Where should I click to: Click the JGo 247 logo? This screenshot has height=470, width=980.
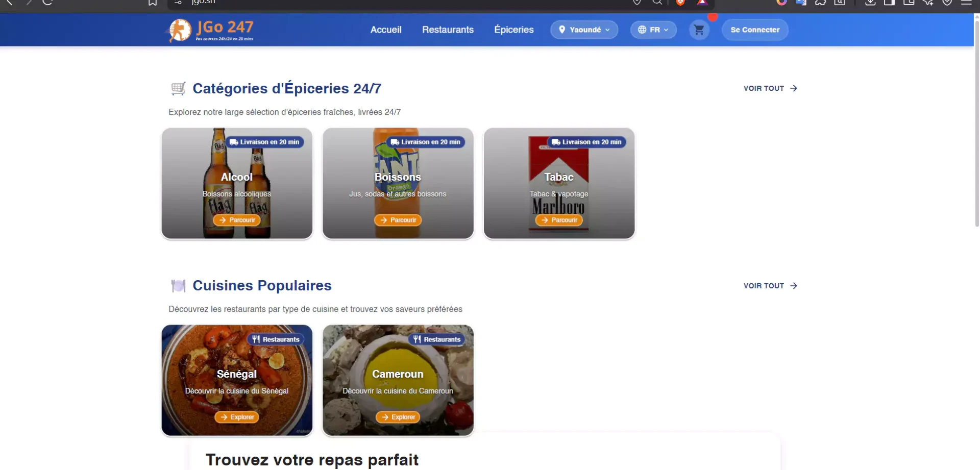point(211,30)
